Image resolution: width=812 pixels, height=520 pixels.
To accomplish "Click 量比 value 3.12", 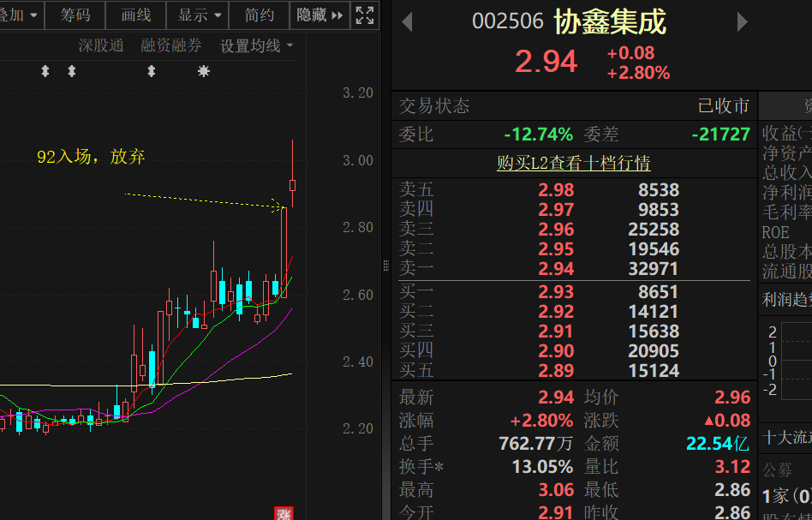I will coord(732,467).
